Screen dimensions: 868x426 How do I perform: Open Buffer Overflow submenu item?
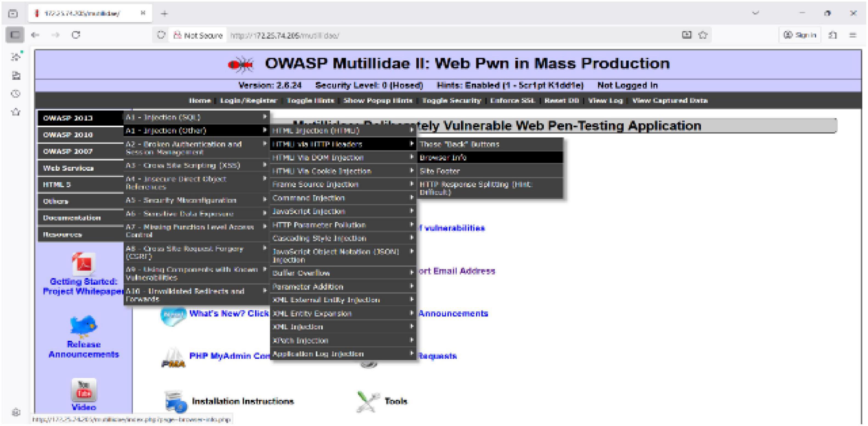[343, 273]
